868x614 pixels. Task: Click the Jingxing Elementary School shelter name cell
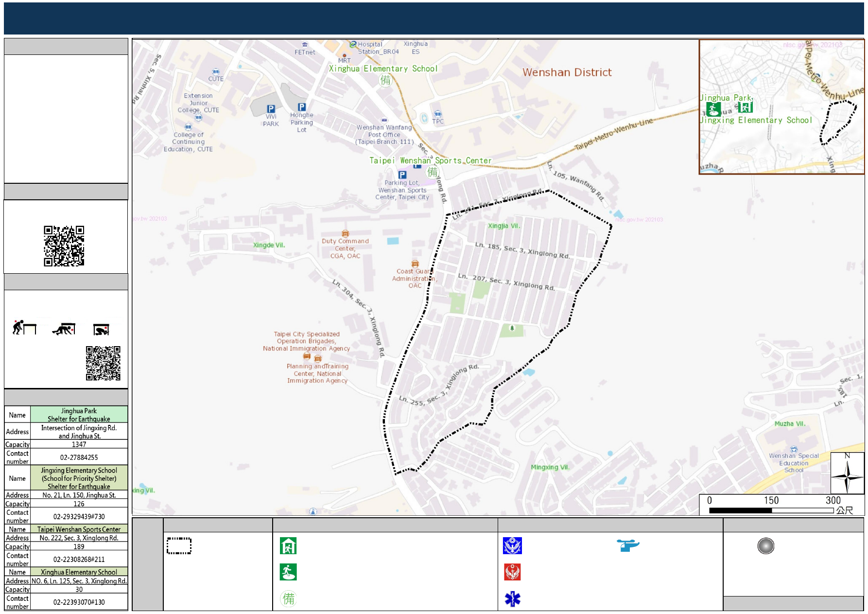tap(79, 478)
